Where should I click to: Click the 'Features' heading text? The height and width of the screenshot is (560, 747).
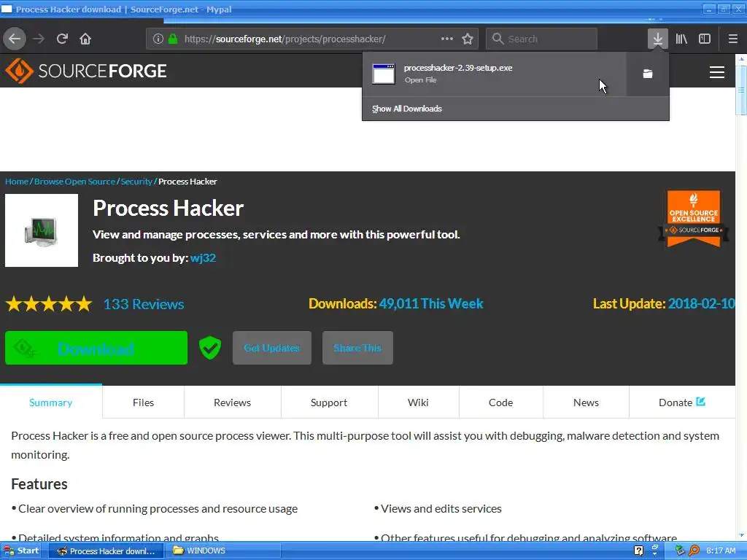click(39, 484)
